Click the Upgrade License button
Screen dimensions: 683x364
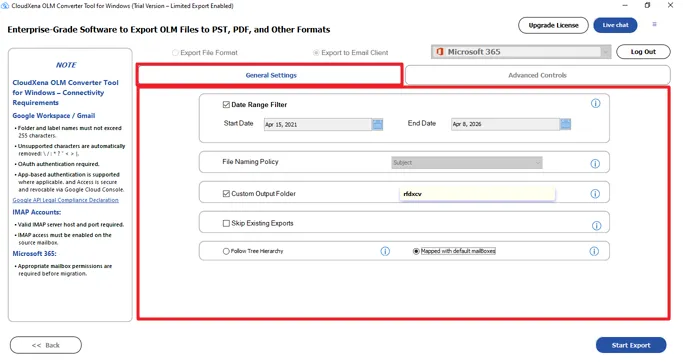tap(553, 25)
